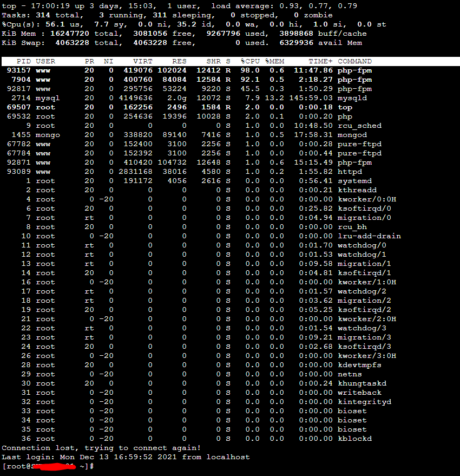
Task: Click the top command in row 69507
Action: coord(345,107)
